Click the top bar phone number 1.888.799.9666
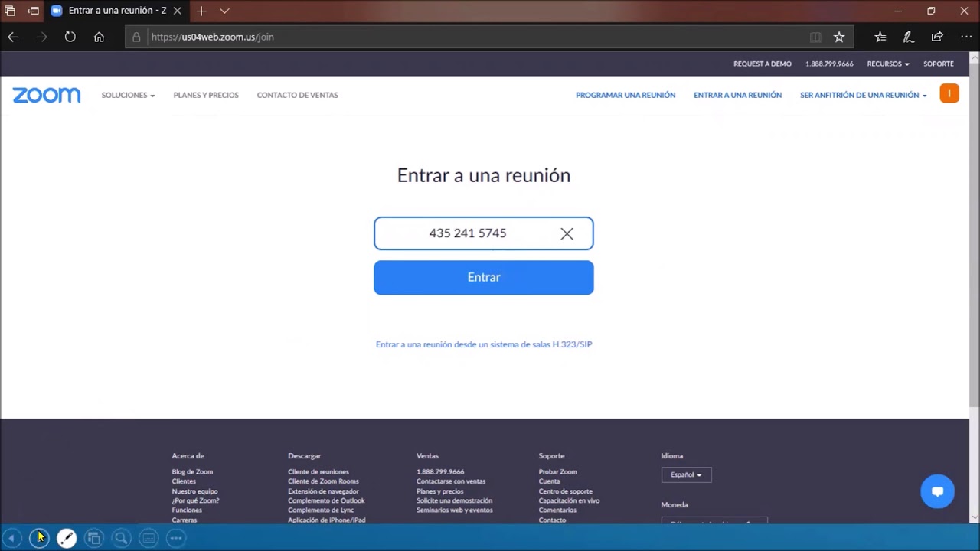 829,64
